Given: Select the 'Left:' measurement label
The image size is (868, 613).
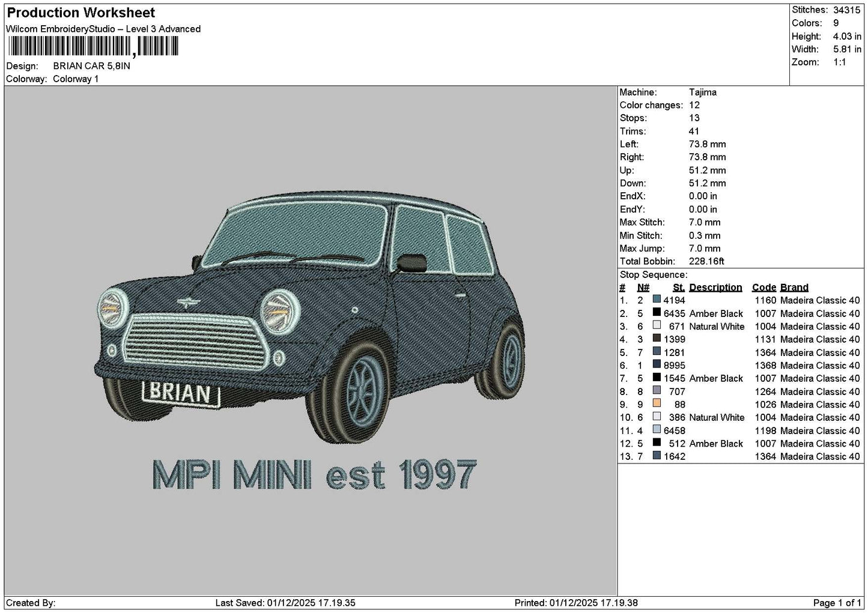Looking at the screenshot, I should [629, 144].
